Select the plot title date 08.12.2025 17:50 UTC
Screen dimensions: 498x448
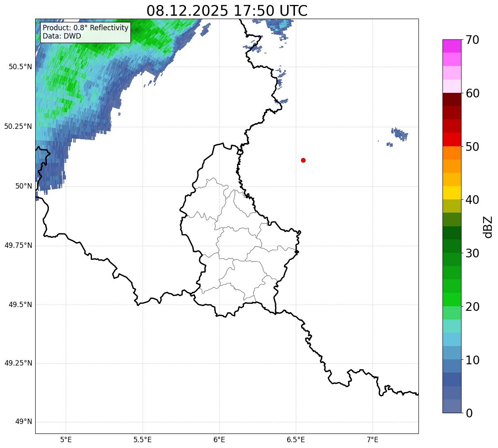pyautogui.click(x=227, y=11)
